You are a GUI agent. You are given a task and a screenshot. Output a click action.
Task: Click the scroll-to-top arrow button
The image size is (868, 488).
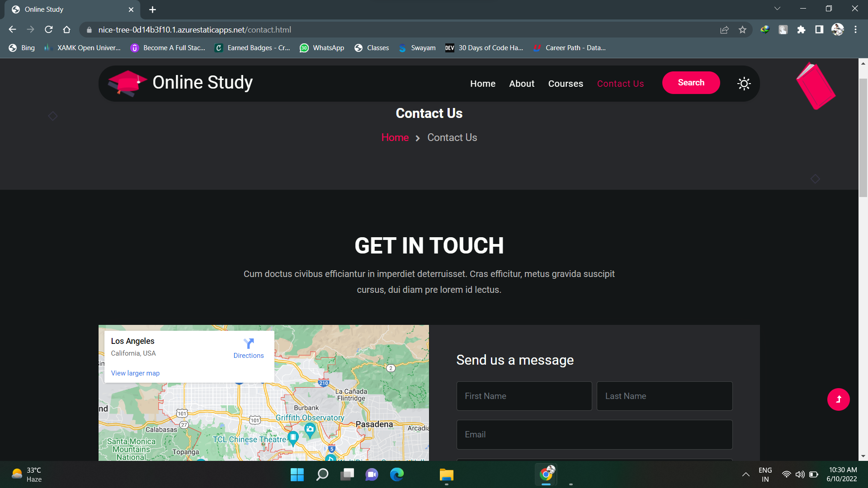(838, 399)
